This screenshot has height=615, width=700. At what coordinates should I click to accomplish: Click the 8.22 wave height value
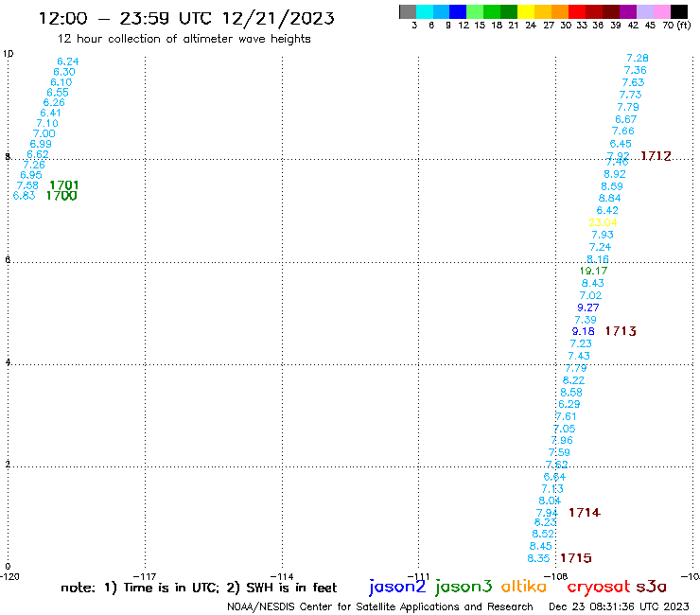click(573, 380)
